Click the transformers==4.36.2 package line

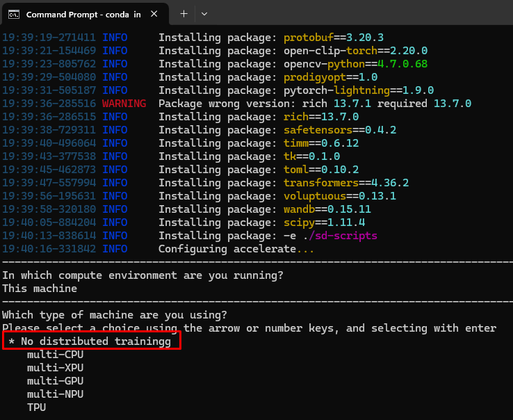coord(346,183)
